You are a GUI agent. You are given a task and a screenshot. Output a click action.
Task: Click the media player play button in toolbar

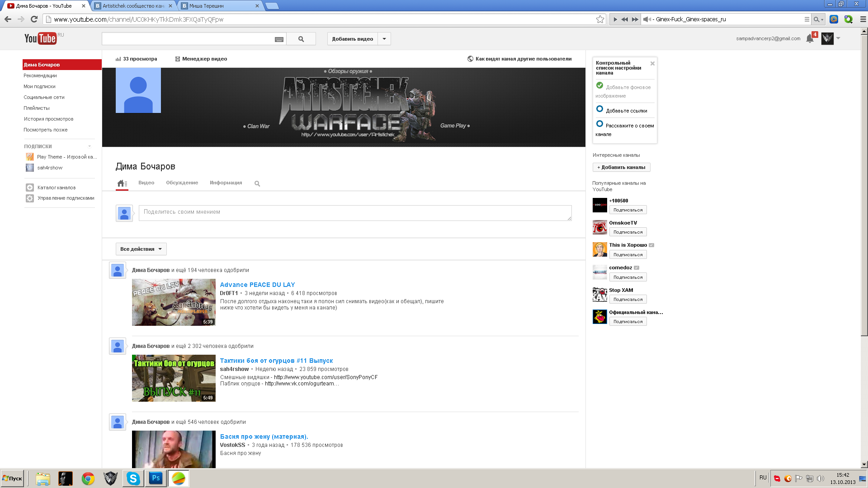[615, 19]
